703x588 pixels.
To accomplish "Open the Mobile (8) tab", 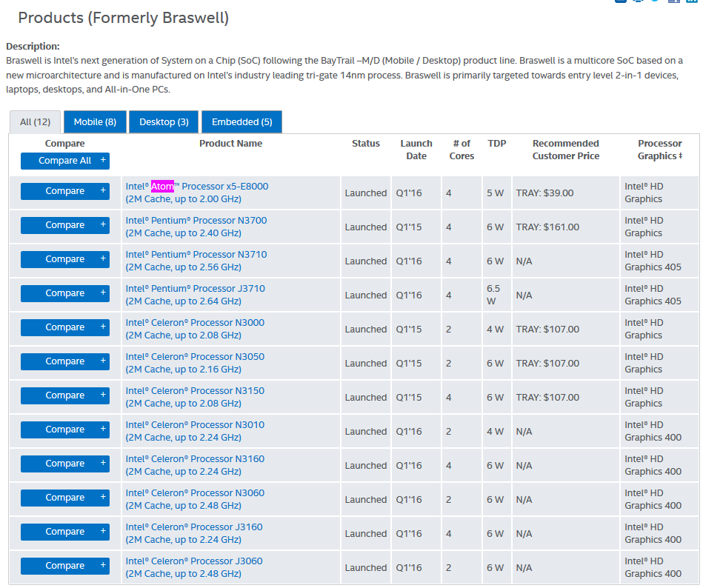I will tap(95, 122).
